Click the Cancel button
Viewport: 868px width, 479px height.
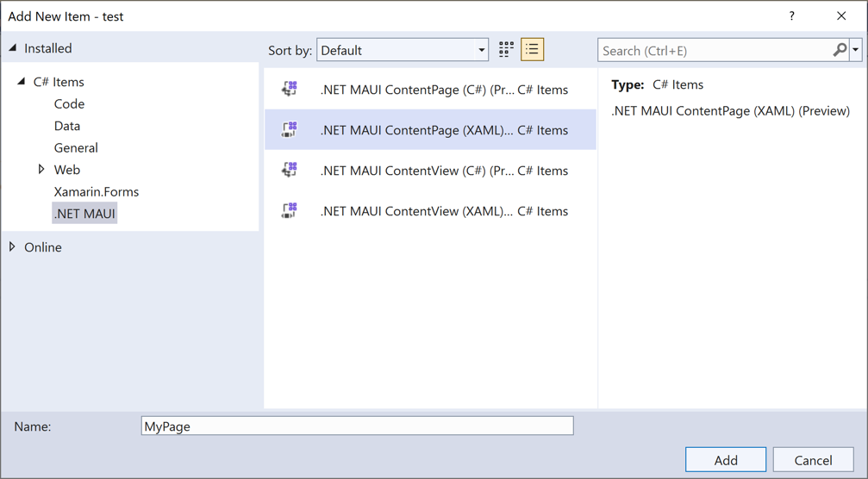813,460
